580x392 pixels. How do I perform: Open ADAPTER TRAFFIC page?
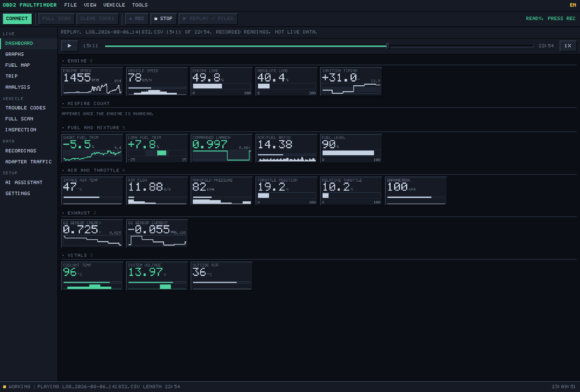click(x=29, y=162)
